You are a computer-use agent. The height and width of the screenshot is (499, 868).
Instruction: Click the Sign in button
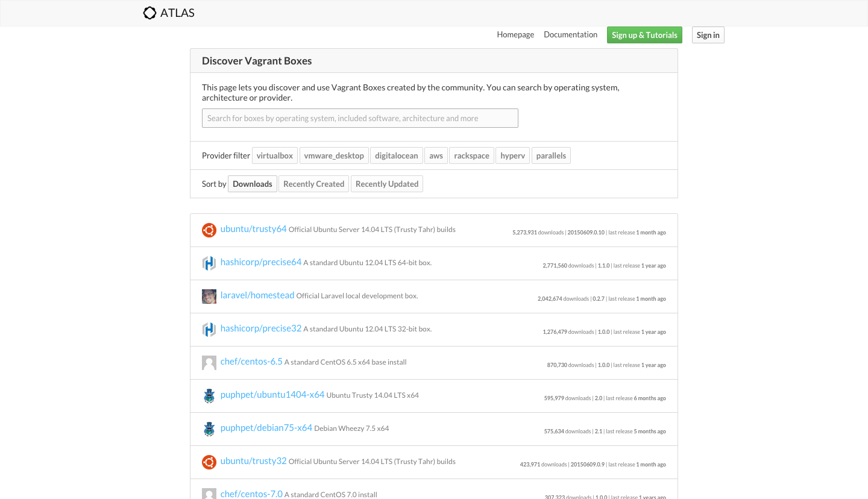(x=708, y=35)
